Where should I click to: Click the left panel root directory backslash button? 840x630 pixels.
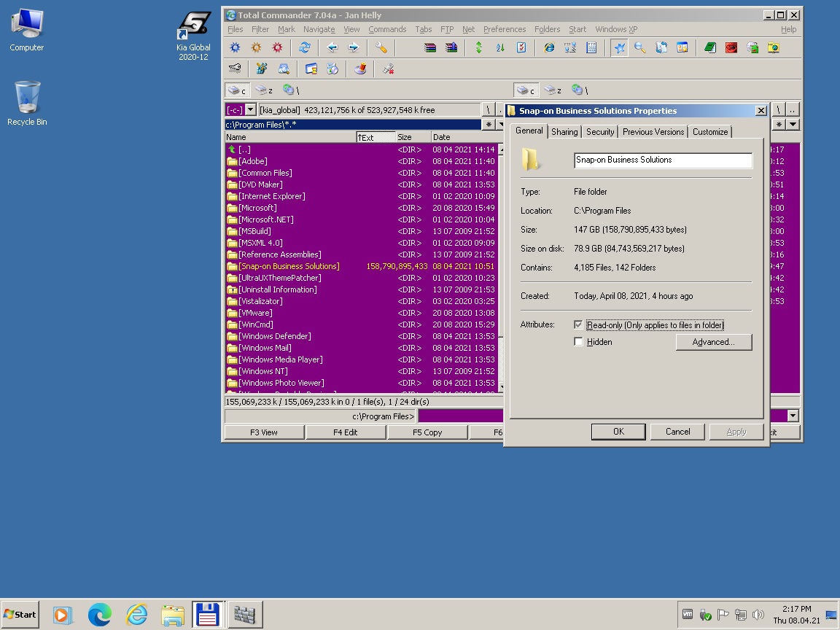(488, 110)
